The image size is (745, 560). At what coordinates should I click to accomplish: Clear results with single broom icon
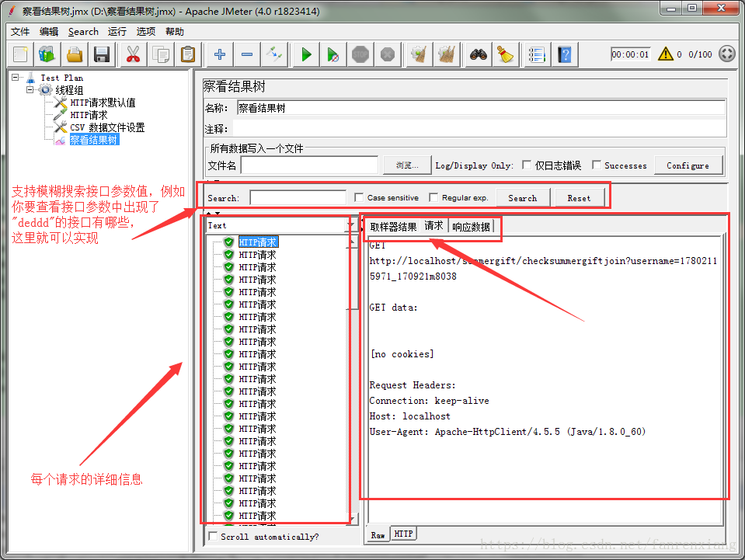coord(419,54)
